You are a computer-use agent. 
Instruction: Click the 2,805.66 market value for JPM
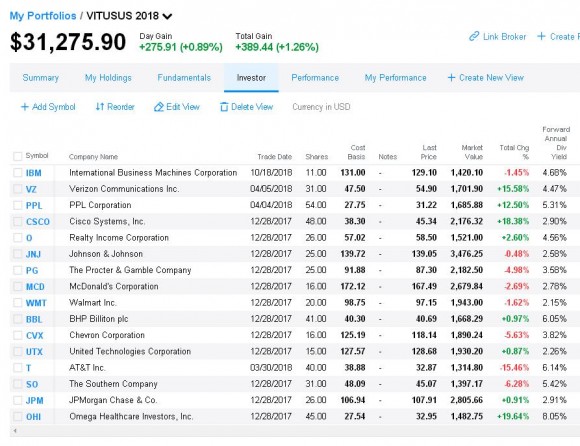click(x=467, y=401)
